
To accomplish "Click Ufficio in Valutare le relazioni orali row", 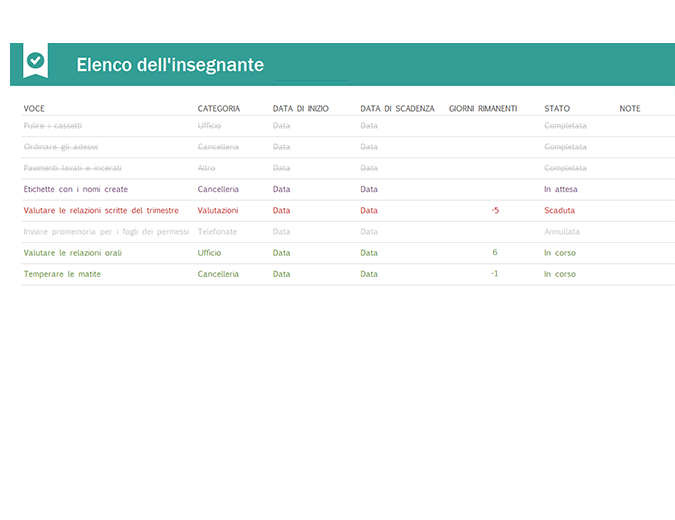I will [x=209, y=253].
